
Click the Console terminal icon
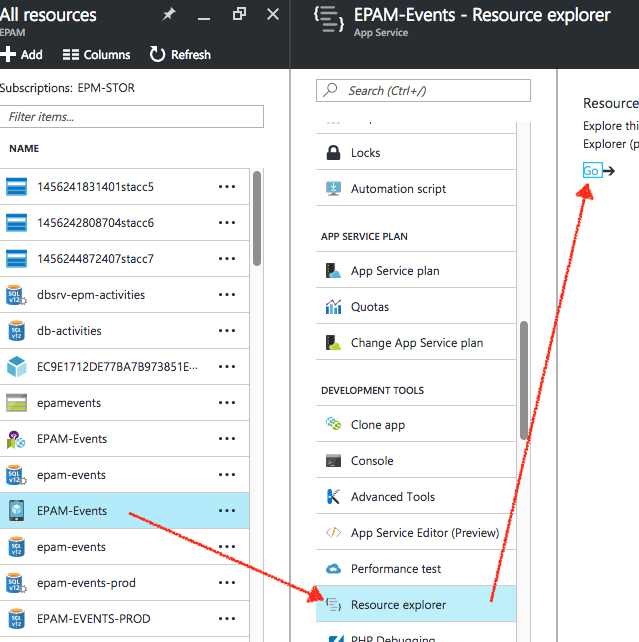pyautogui.click(x=333, y=461)
